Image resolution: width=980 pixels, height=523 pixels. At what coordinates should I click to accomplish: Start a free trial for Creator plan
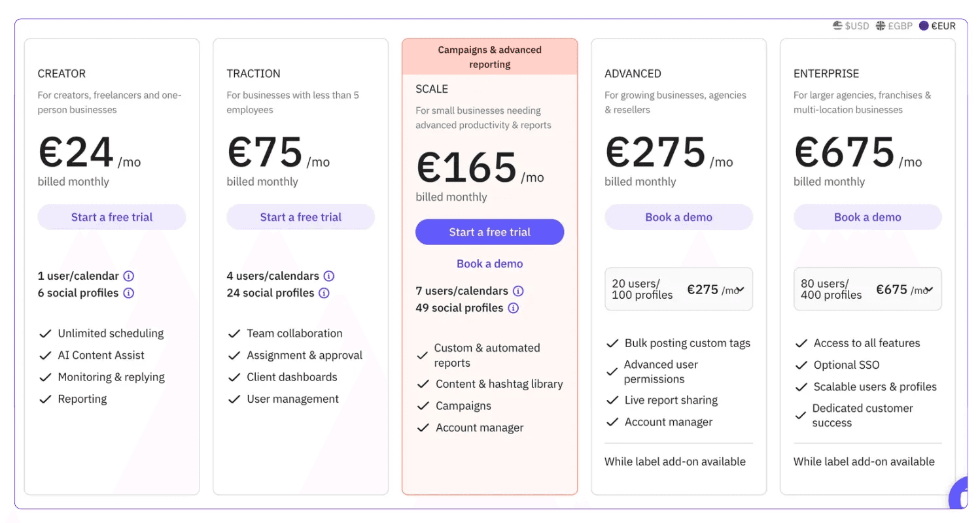click(x=112, y=217)
